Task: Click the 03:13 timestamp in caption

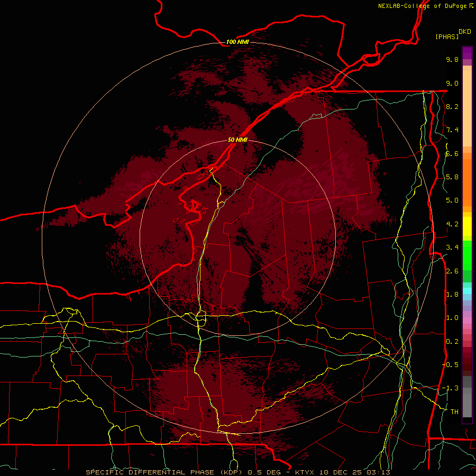Action: [378, 472]
